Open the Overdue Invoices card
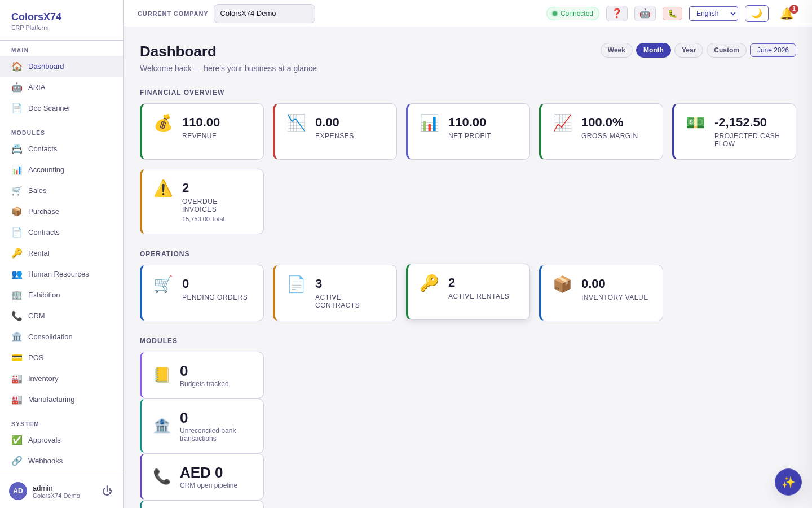This screenshot has width=812, height=508. (202, 202)
